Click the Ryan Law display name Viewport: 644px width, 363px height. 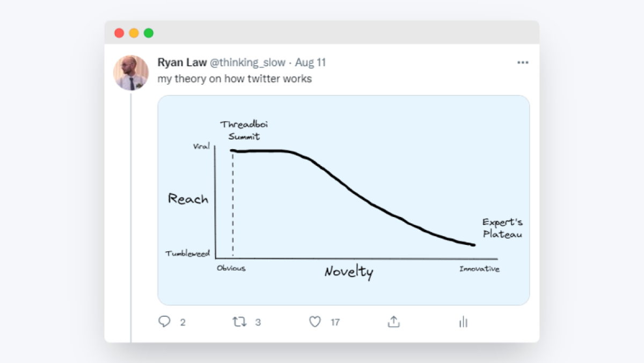tap(182, 63)
